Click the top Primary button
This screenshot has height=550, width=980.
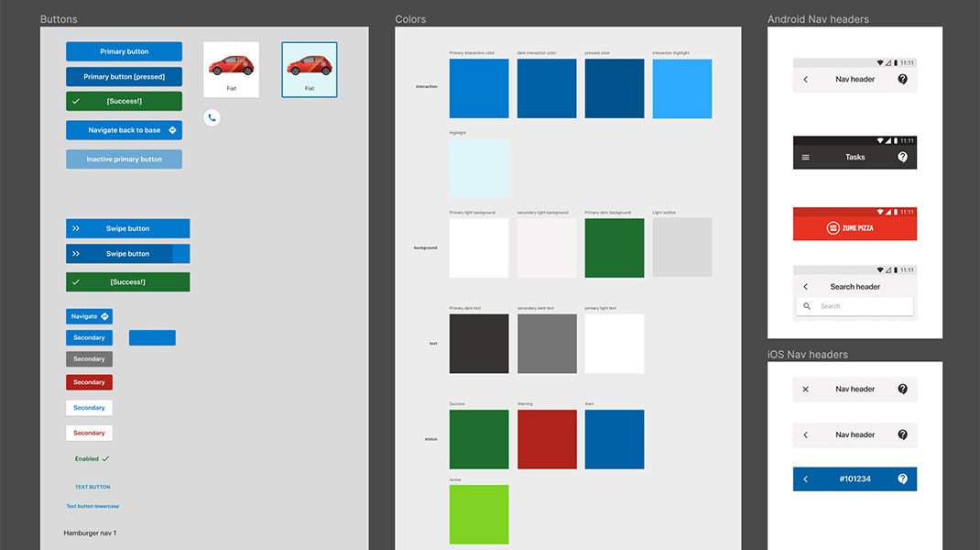(124, 51)
